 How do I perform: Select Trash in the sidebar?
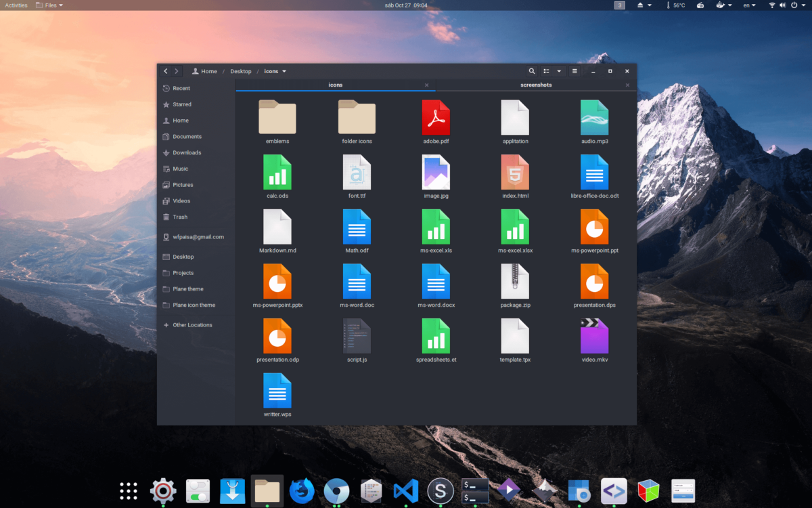[x=179, y=217]
